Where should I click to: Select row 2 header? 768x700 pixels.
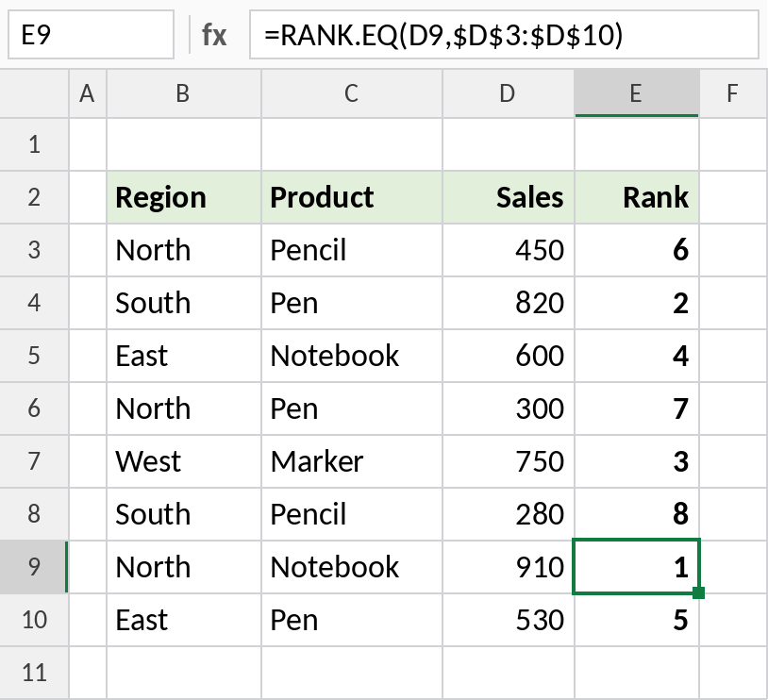(x=34, y=197)
